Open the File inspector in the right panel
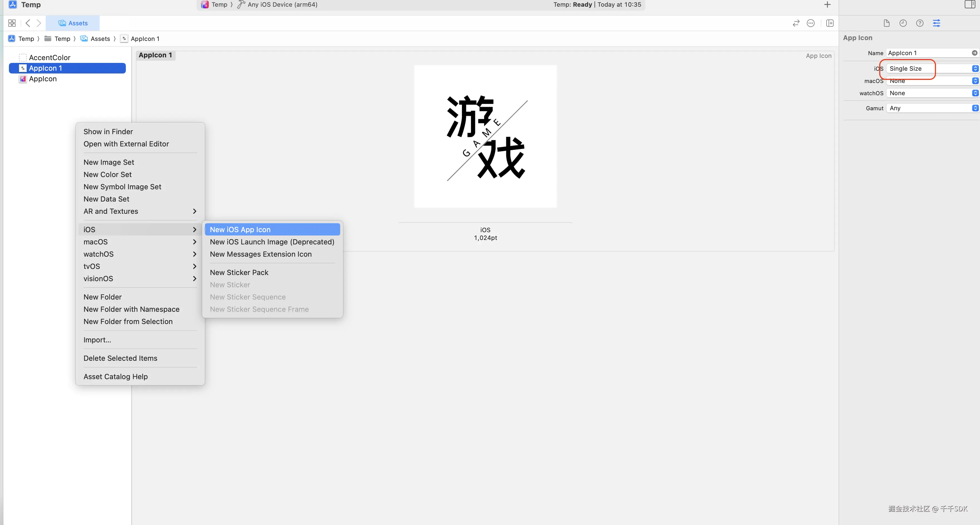980x525 pixels. (886, 23)
